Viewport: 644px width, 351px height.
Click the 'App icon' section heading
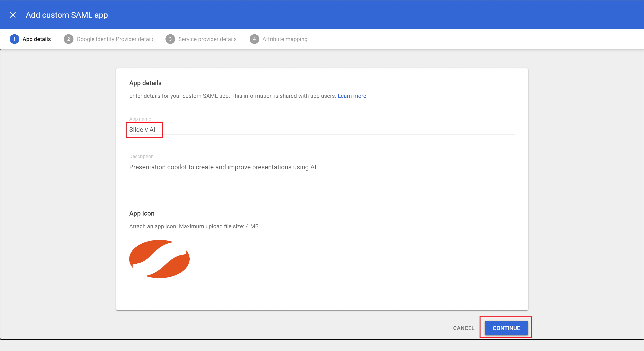click(142, 214)
